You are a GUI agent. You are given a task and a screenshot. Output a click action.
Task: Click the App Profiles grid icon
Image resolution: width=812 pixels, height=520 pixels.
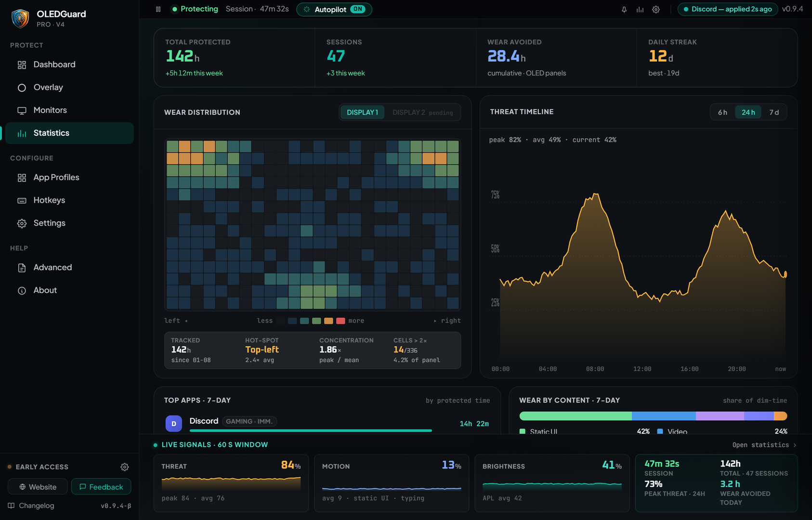(x=22, y=178)
